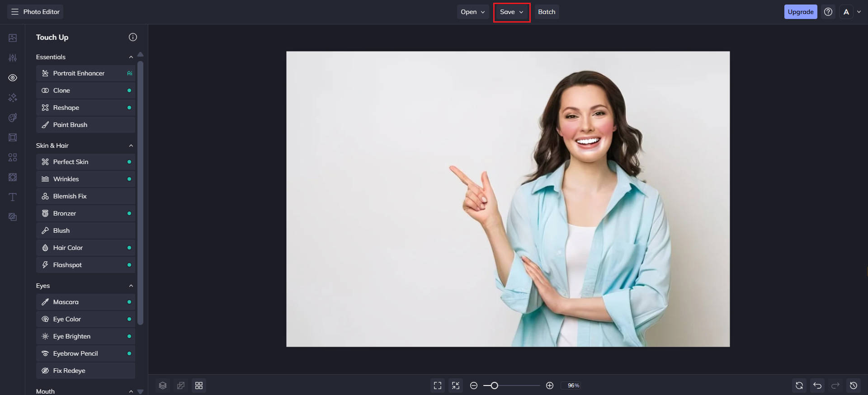Viewport: 868px width, 395px height.
Task: Click the 96% zoom percentage field
Action: pyautogui.click(x=573, y=386)
